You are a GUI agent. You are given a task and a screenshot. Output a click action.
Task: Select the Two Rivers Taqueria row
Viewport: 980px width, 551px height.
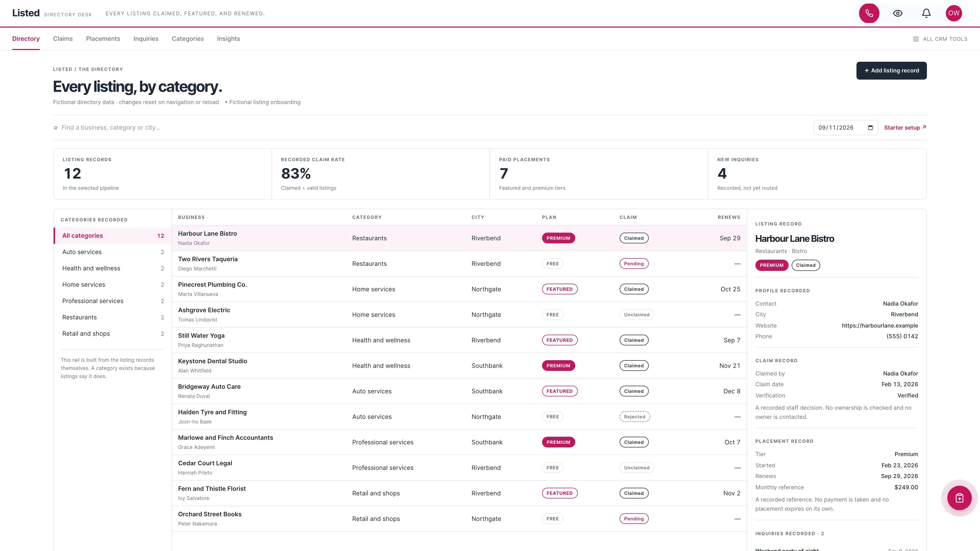[x=459, y=264]
